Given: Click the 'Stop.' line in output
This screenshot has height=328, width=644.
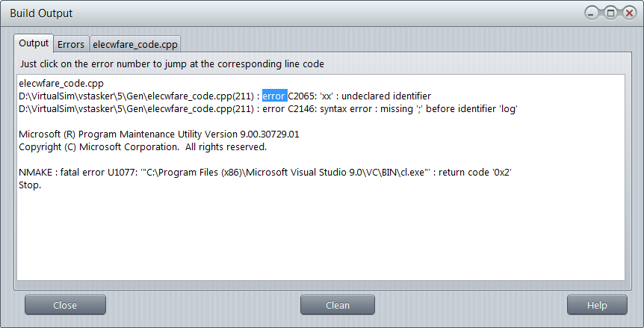Looking at the screenshot, I should click(x=30, y=185).
